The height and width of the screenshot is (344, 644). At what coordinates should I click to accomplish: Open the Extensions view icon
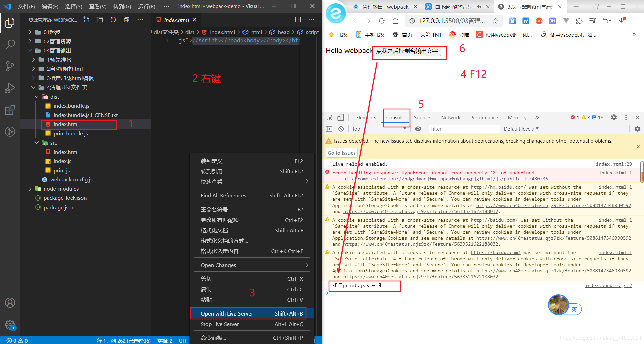click(10, 110)
